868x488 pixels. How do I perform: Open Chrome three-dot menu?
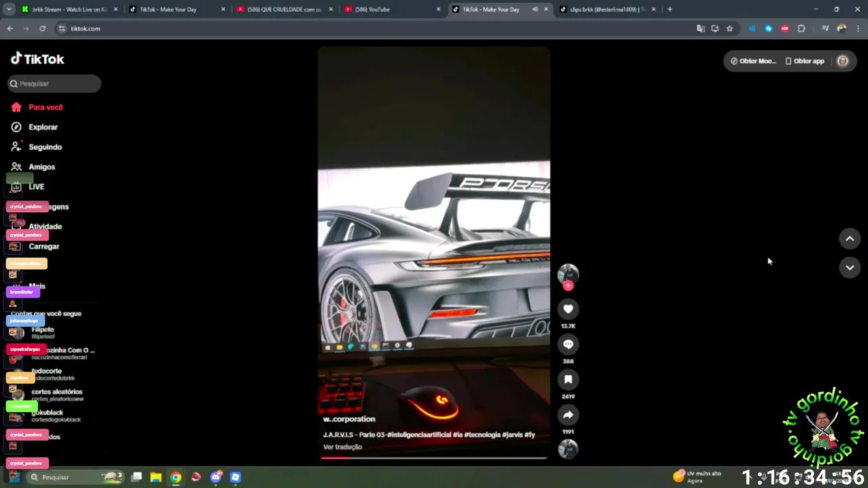pyautogui.click(x=858, y=28)
